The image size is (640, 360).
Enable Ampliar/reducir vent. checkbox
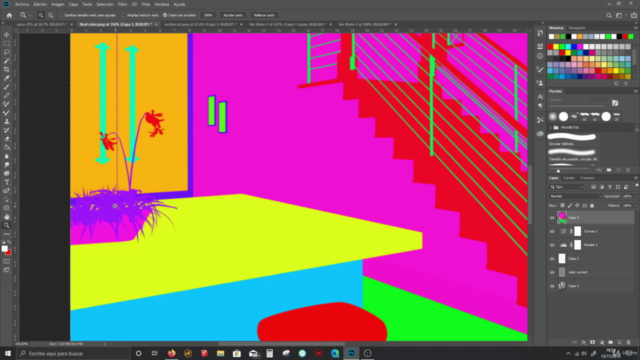(x=124, y=15)
